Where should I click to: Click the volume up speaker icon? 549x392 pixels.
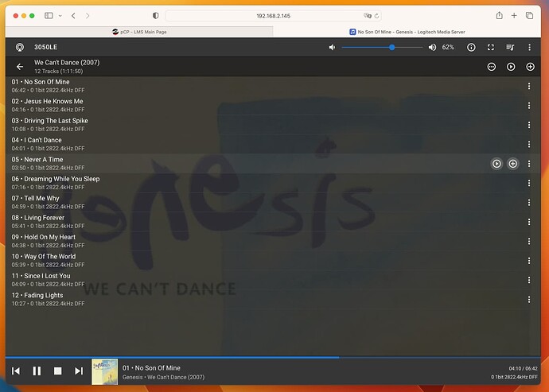click(432, 47)
